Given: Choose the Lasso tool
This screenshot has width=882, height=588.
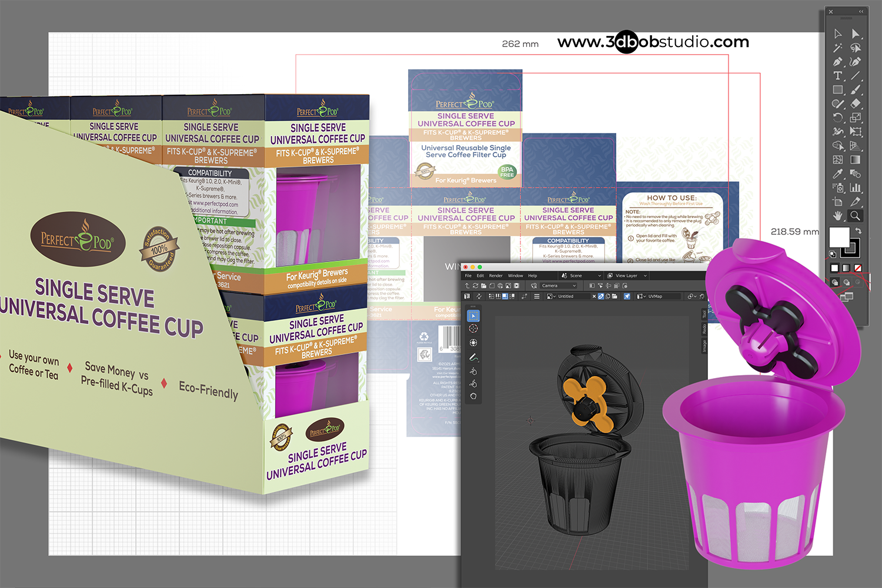Looking at the screenshot, I should (856, 48).
